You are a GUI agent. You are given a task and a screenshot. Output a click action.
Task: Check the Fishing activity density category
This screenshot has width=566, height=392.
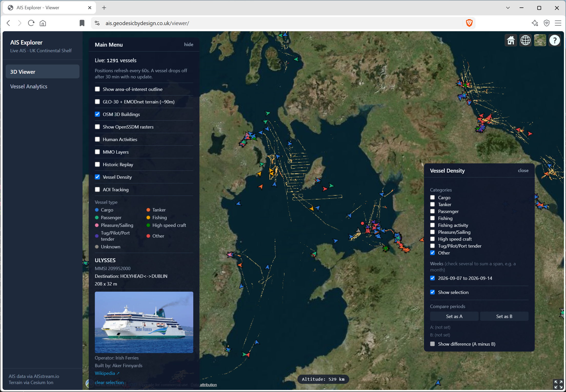(432, 225)
